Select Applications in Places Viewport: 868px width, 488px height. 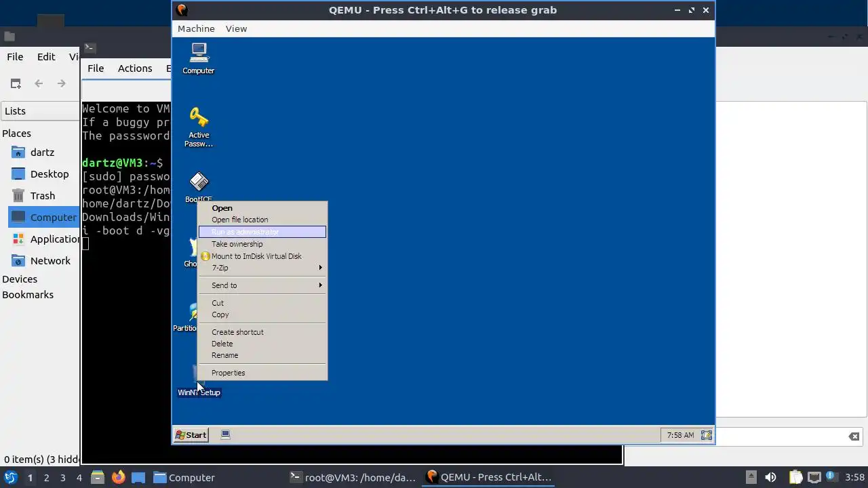pyautogui.click(x=44, y=239)
